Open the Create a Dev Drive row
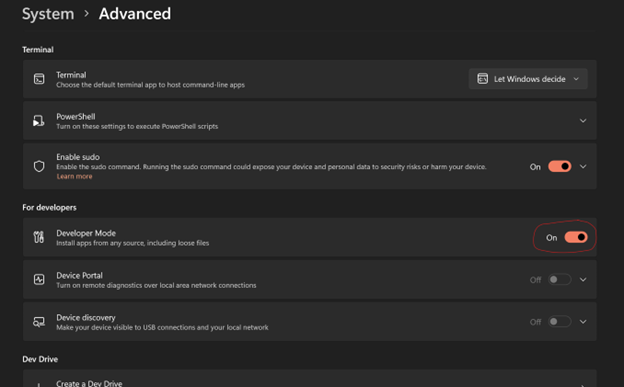The image size is (624, 387). (x=310, y=379)
